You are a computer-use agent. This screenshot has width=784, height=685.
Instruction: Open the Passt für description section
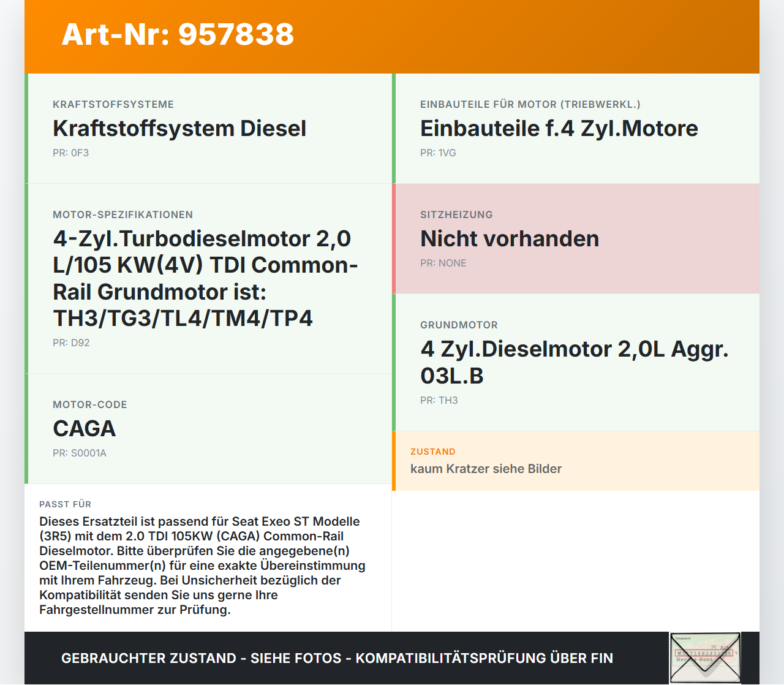click(202, 558)
